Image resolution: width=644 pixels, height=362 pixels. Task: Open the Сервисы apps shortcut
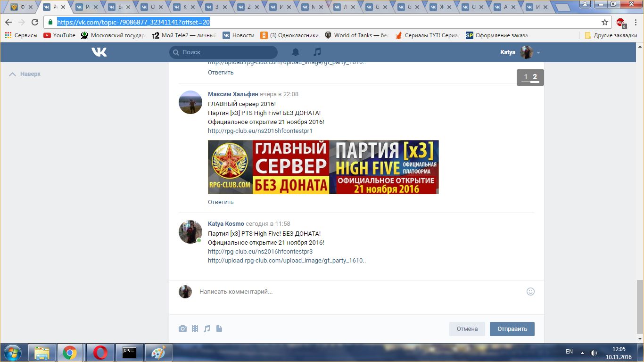21,35
